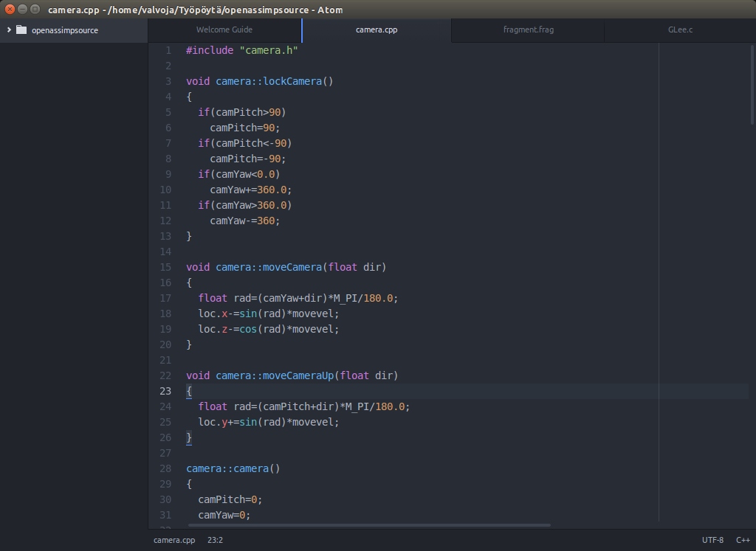Image resolution: width=756 pixels, height=551 pixels.
Task: Select line 15 via gutter line number
Action: (165, 267)
